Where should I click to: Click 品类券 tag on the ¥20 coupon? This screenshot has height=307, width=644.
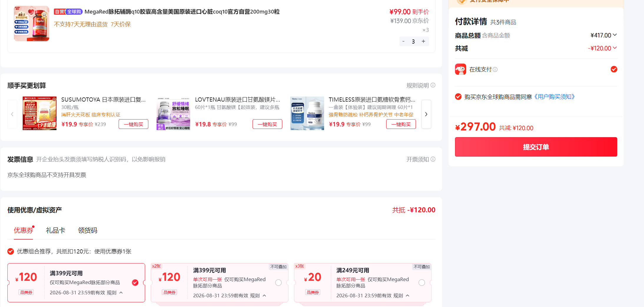click(313, 292)
